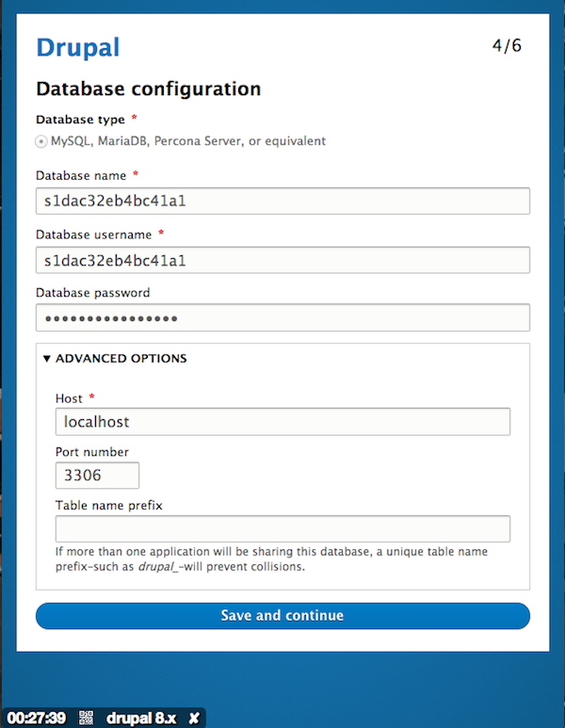Click the Drupal site title link
The width and height of the screenshot is (565, 728).
tap(77, 47)
